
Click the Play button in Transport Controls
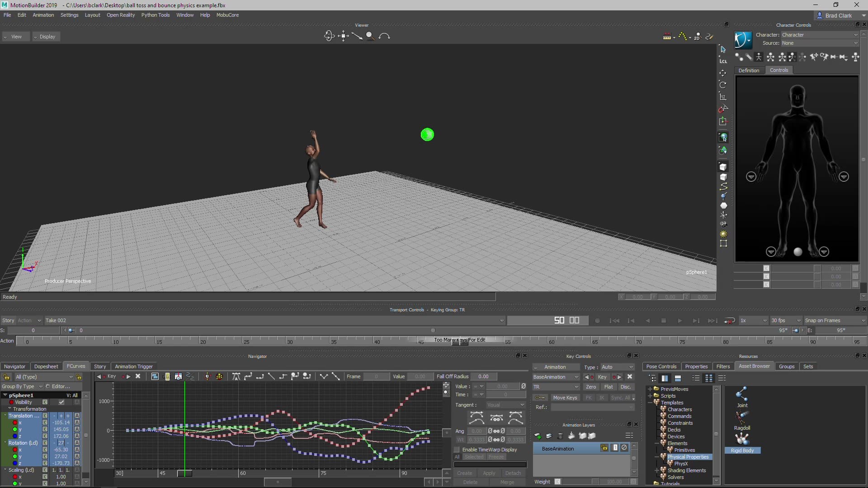pyautogui.click(x=679, y=321)
